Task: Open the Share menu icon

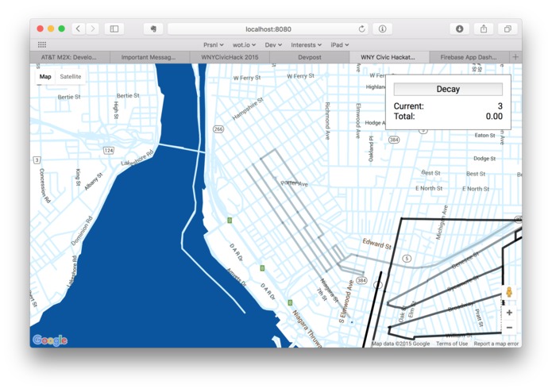Action: (x=484, y=29)
